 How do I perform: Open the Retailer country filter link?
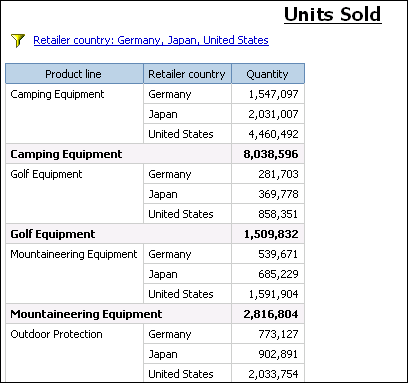(x=151, y=40)
